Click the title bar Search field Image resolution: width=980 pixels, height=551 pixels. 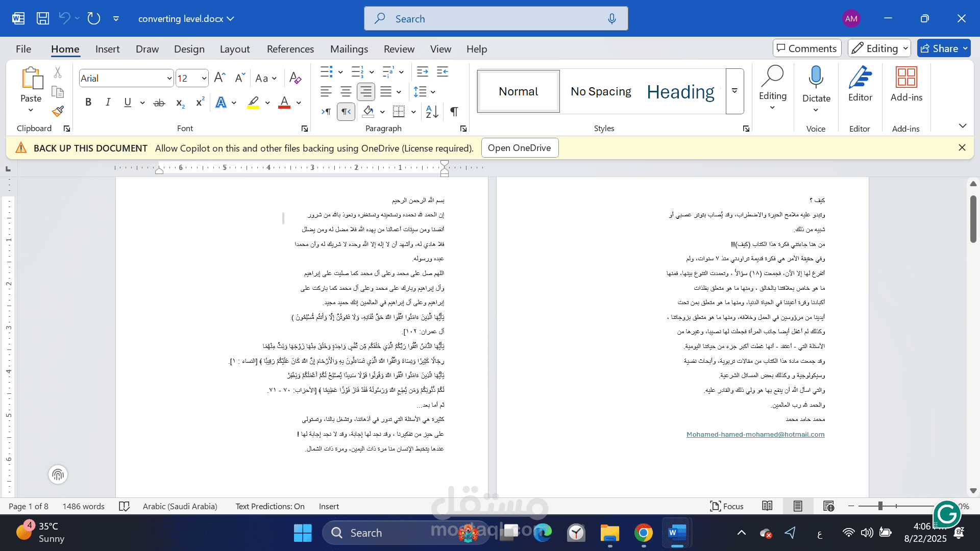tap(495, 19)
